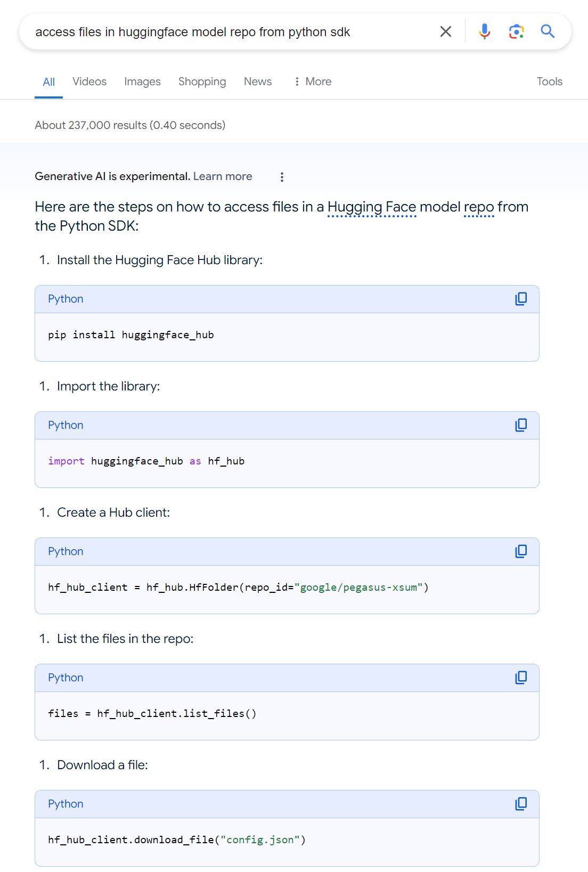Click the 'Create a Hub client:' step text

click(113, 512)
